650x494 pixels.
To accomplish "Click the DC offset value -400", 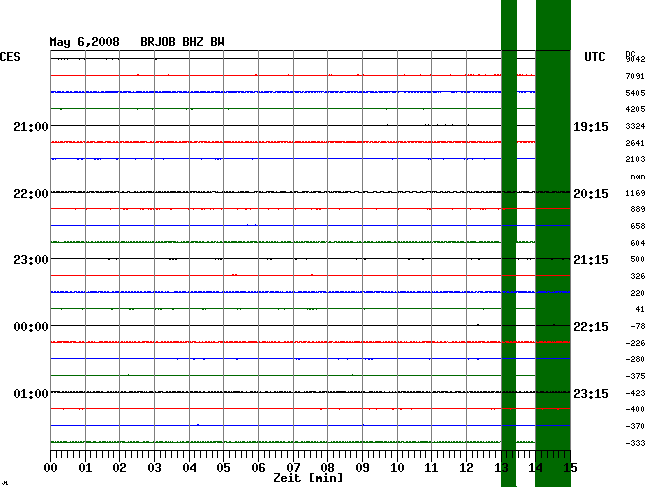I will (635, 409).
